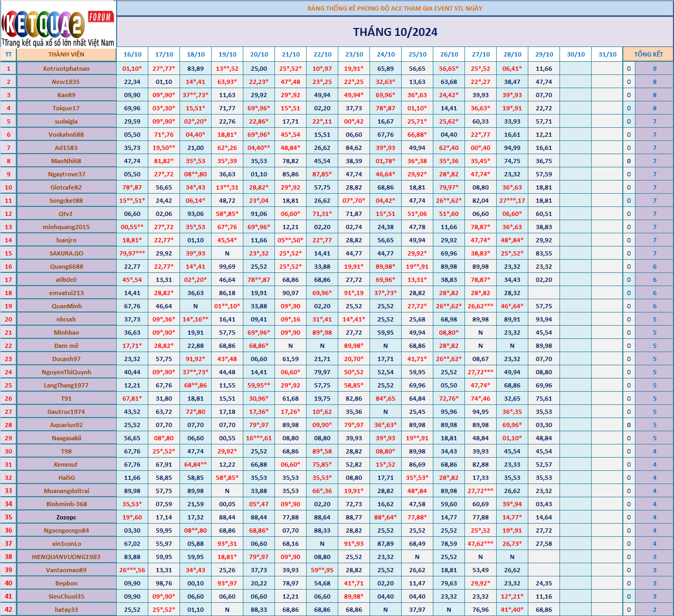Click member name Qtv1
Image resolution: width=674 pixels, height=616 pixels.
tap(66, 214)
